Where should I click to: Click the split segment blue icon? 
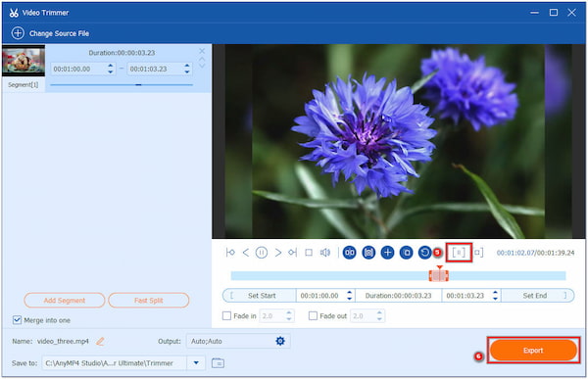(x=350, y=253)
